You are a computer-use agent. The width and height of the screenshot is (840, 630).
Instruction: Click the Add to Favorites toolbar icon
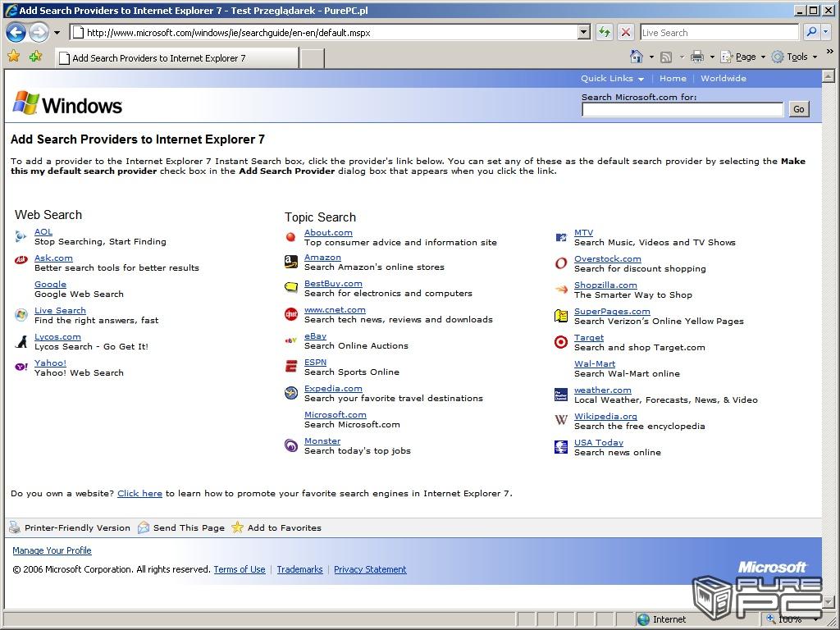36,57
